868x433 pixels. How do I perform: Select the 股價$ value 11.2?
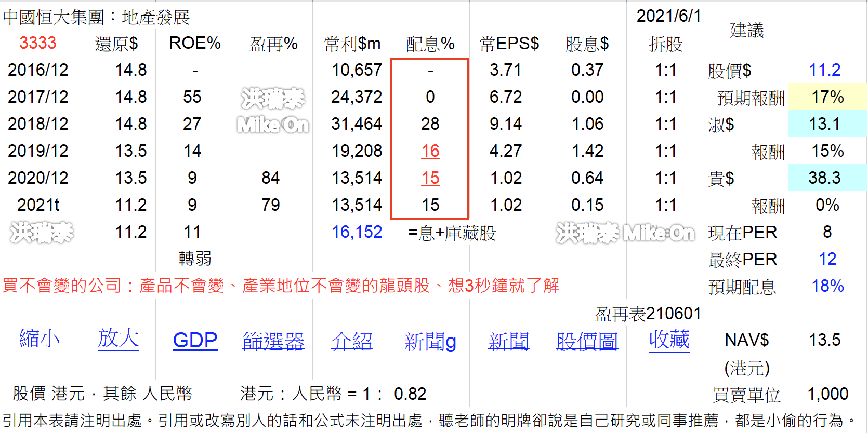tap(825, 70)
